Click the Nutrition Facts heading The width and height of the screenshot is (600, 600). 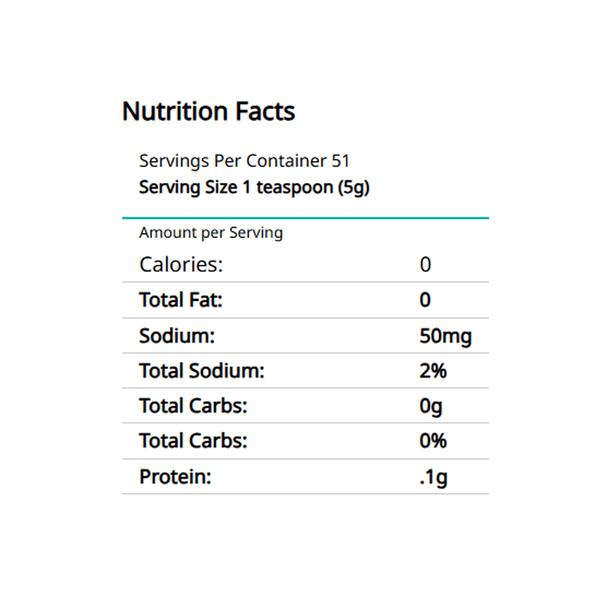coord(208,112)
